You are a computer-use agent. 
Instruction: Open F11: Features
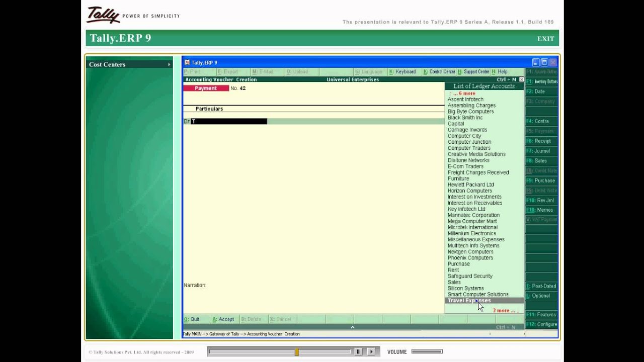[541, 315]
